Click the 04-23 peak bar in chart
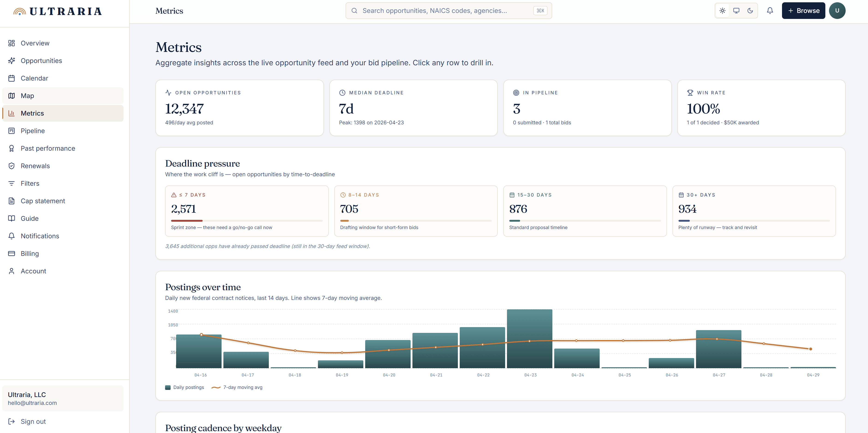The image size is (868, 433). 529,339
